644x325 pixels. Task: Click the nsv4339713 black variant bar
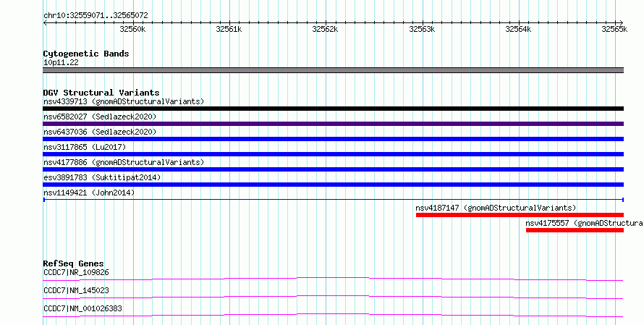(333, 109)
